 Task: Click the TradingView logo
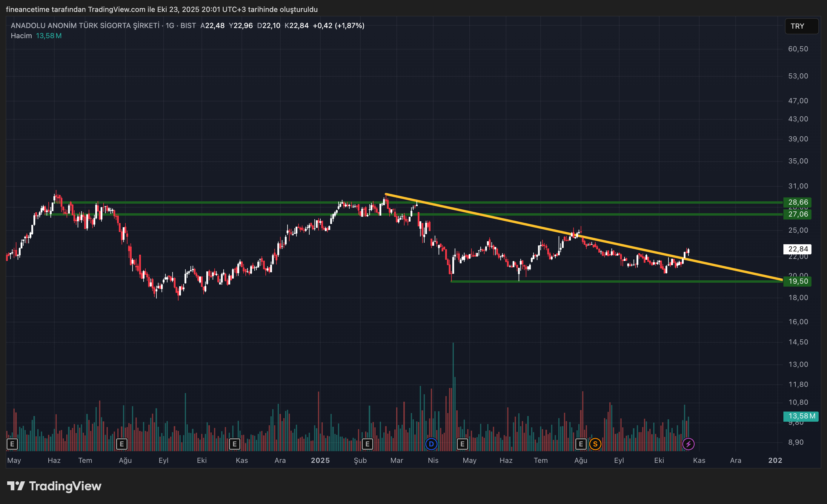(54, 486)
